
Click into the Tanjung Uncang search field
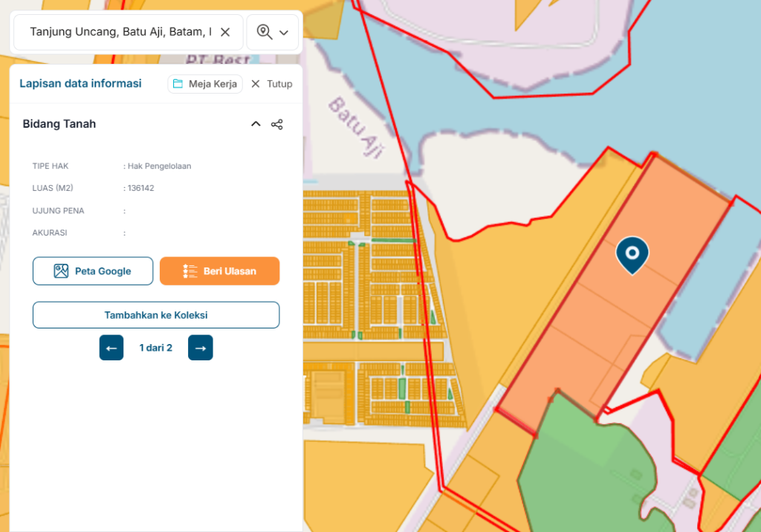[x=119, y=32]
